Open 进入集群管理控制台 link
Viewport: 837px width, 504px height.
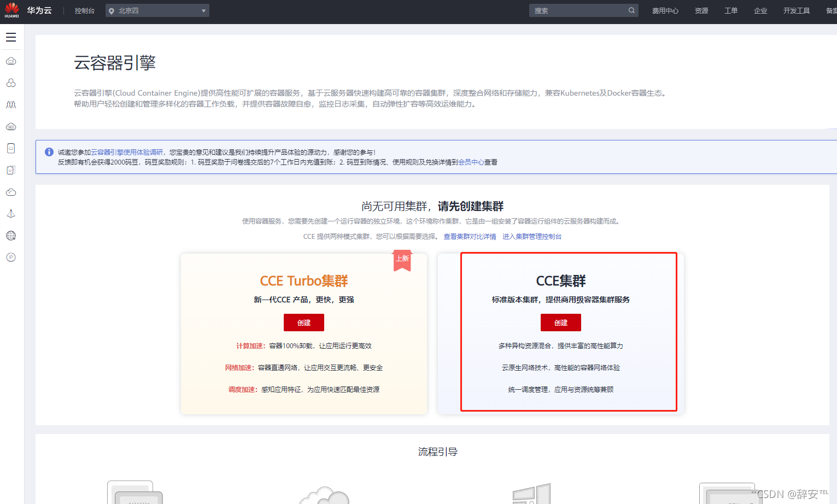(532, 237)
